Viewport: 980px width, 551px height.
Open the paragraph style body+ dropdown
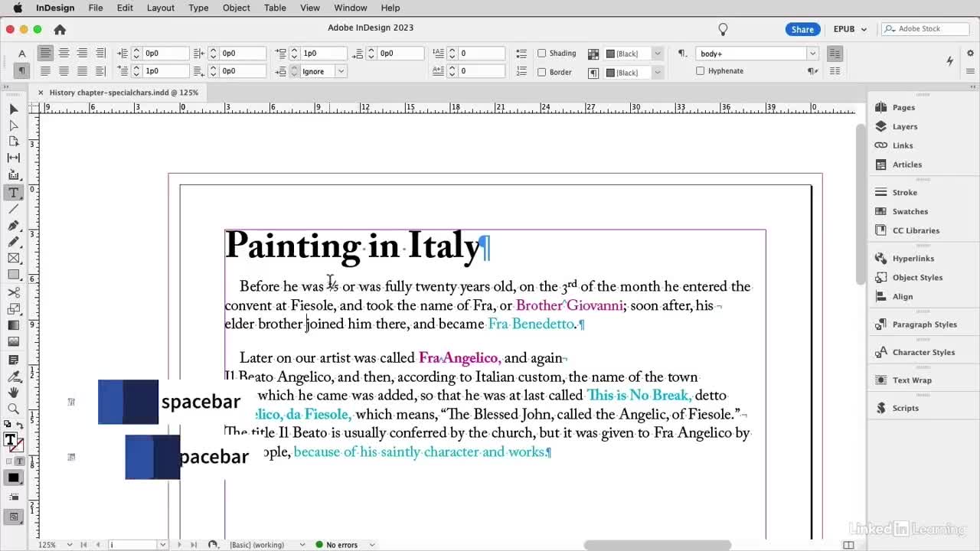click(x=812, y=54)
